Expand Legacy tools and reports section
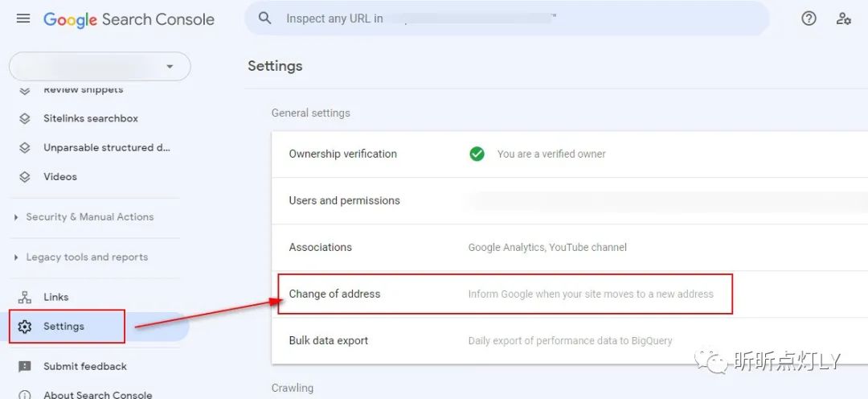This screenshot has width=868, height=399. 87,257
